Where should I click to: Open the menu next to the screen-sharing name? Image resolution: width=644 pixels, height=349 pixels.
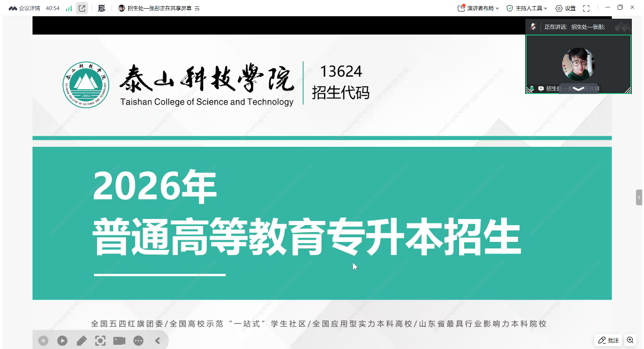[197, 8]
